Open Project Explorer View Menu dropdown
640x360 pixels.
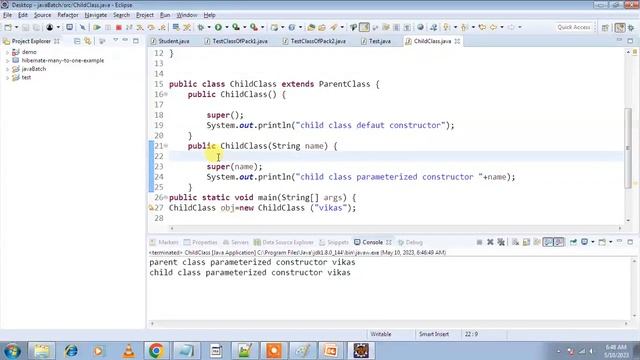coord(116,40)
